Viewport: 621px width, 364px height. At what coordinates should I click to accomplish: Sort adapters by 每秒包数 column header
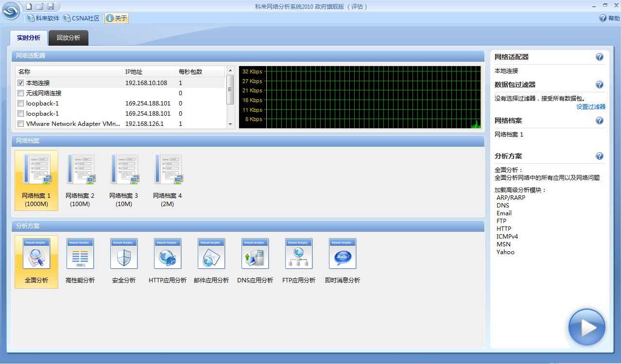click(199, 71)
